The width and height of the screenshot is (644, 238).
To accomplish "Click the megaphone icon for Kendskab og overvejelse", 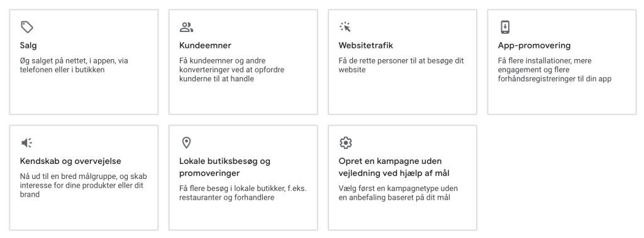I will (x=26, y=143).
